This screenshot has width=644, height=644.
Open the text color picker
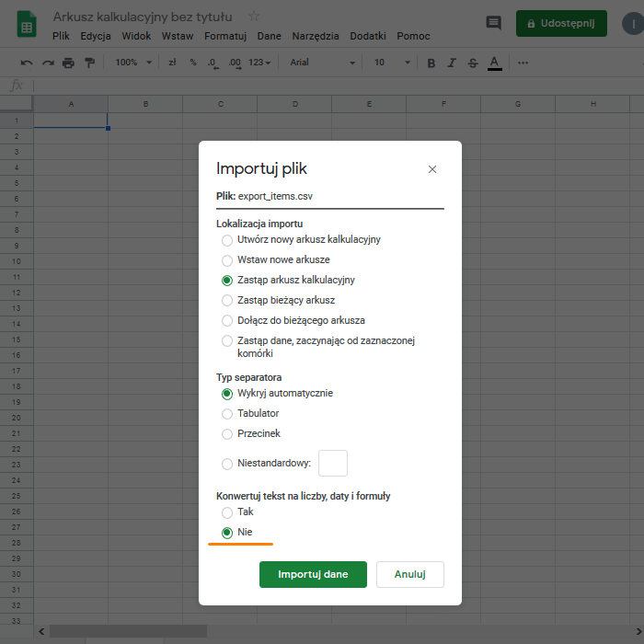click(495, 63)
